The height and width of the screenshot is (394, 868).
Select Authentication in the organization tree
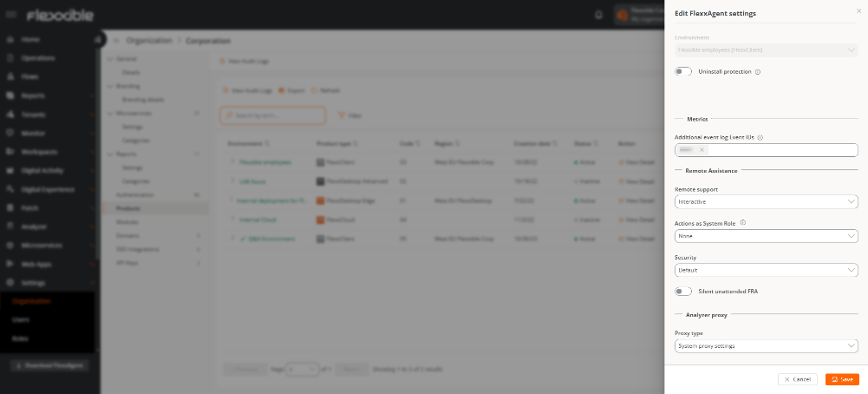point(135,195)
